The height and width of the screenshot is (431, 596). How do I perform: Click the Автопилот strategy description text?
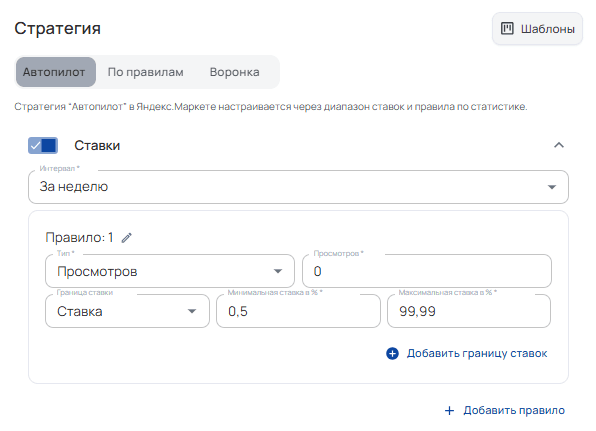(271, 107)
